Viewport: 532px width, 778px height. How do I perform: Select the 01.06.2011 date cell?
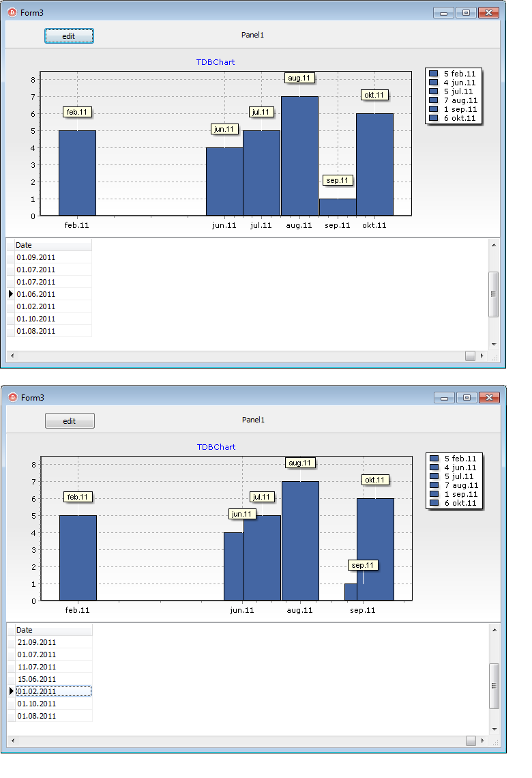[53, 294]
